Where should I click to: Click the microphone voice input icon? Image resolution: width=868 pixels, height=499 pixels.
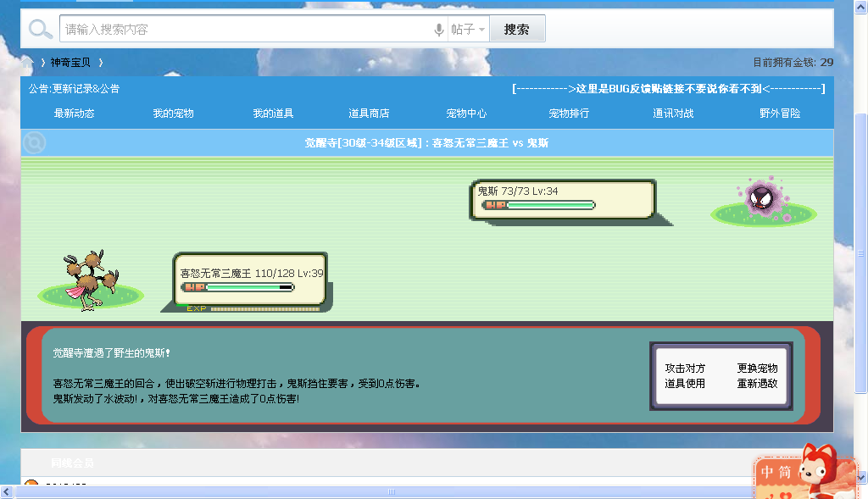pyautogui.click(x=439, y=30)
